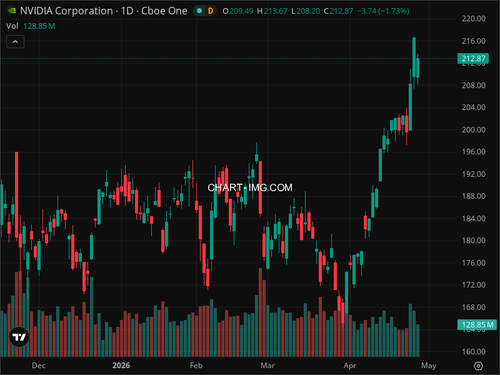The image size is (500, 375).
Task: Click the green market status dot
Action: 199,11
